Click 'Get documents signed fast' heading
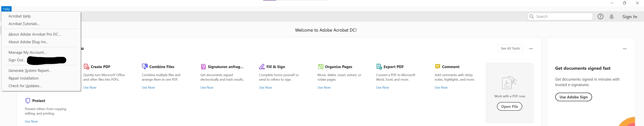Image resolution: width=644 pixels, height=126 pixels. (x=583, y=68)
